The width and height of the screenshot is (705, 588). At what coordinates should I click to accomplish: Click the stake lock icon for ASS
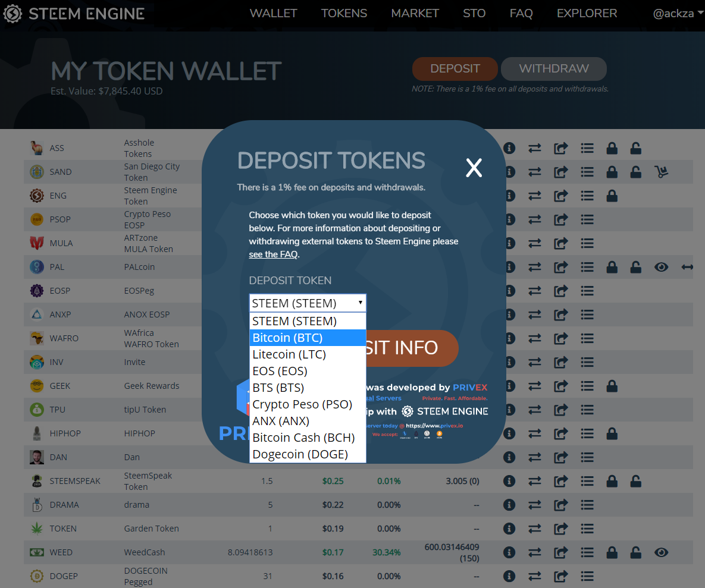click(x=612, y=148)
